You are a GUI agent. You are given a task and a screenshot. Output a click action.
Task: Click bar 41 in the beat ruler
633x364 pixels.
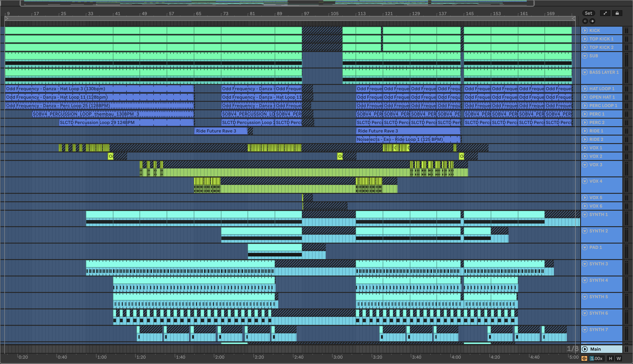click(x=118, y=14)
